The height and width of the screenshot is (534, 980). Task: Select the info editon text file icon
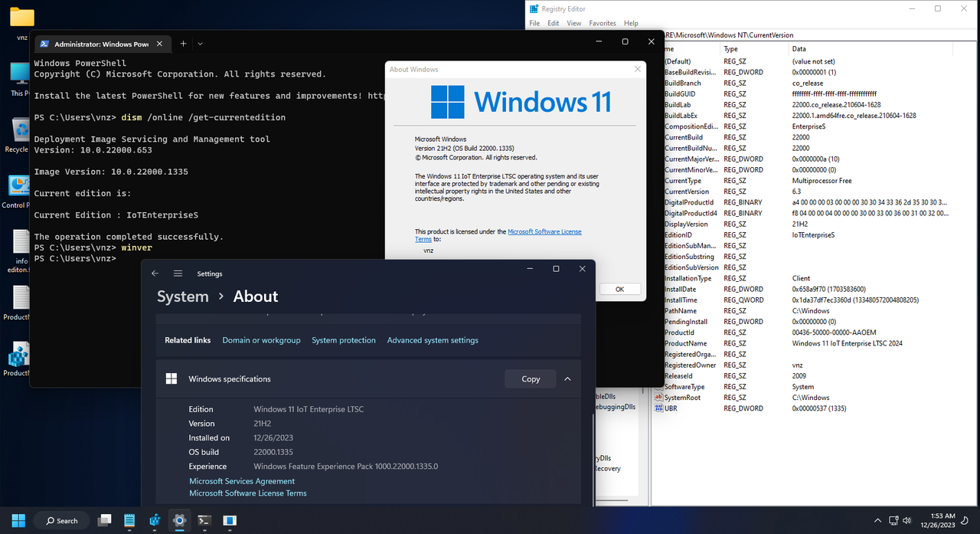(x=21, y=253)
